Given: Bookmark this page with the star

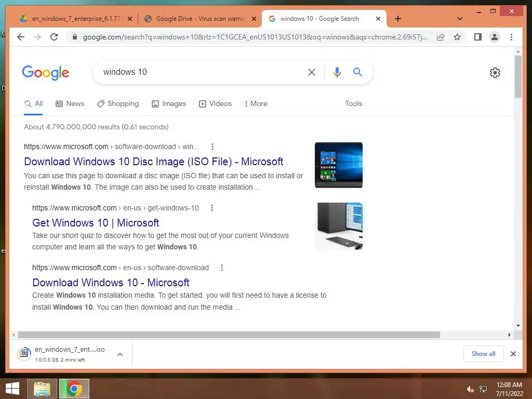Looking at the screenshot, I should point(457,37).
